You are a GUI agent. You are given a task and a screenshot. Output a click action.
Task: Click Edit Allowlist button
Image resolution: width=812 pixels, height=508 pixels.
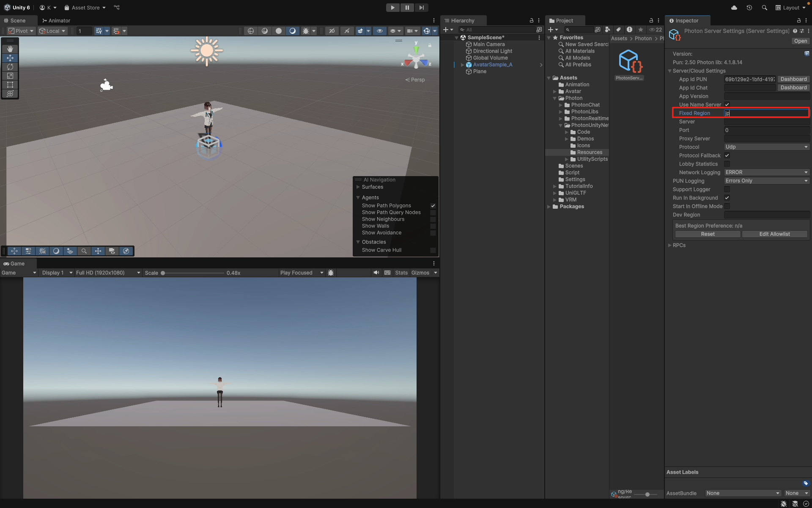(774, 234)
